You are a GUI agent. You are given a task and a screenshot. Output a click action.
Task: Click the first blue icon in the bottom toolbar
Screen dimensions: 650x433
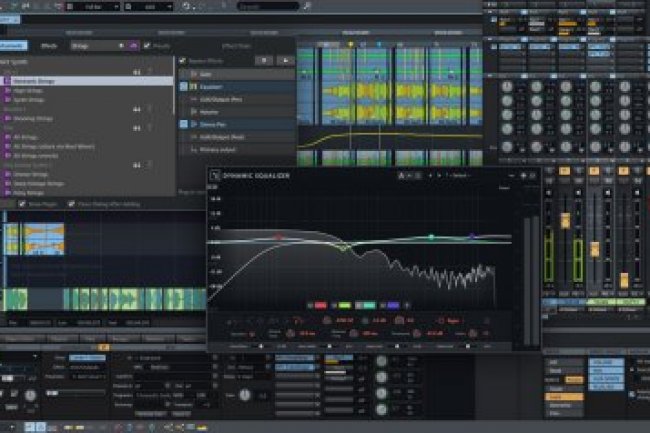tap(30, 427)
